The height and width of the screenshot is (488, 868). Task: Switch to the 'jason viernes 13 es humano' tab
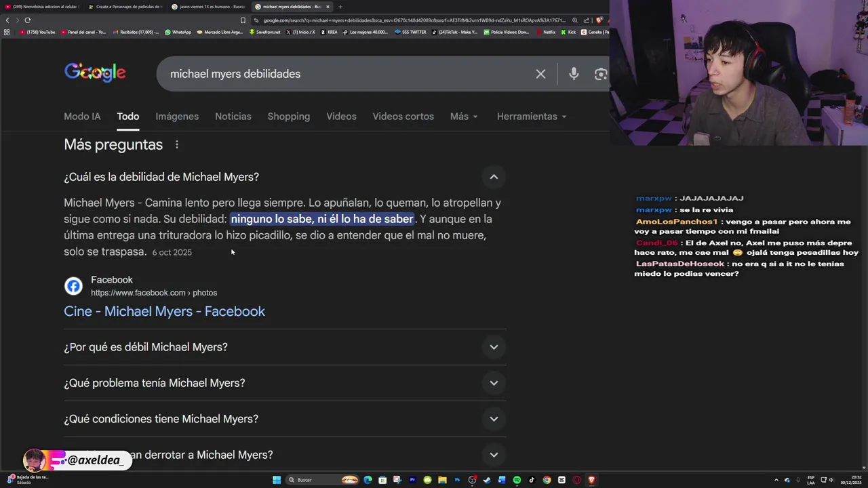[x=208, y=7]
